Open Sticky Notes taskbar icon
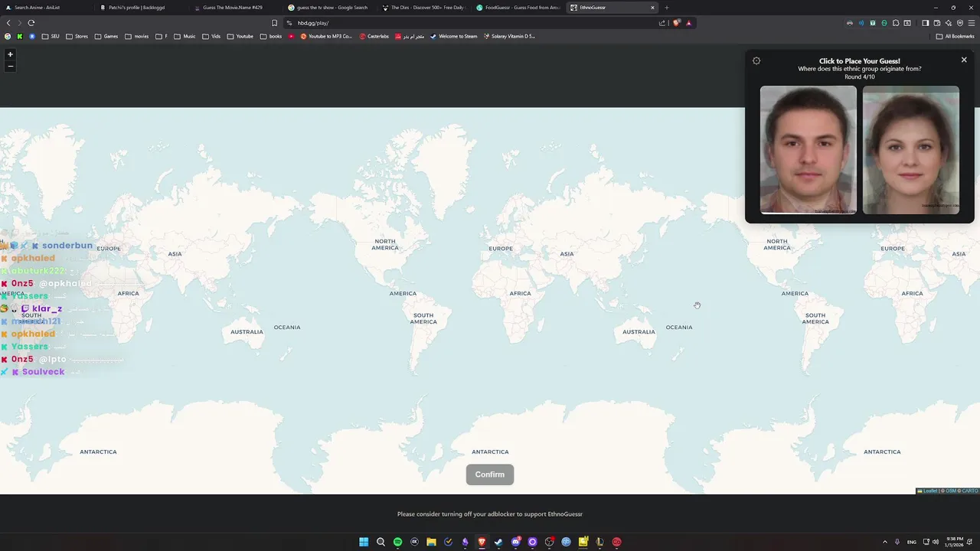 (583, 542)
